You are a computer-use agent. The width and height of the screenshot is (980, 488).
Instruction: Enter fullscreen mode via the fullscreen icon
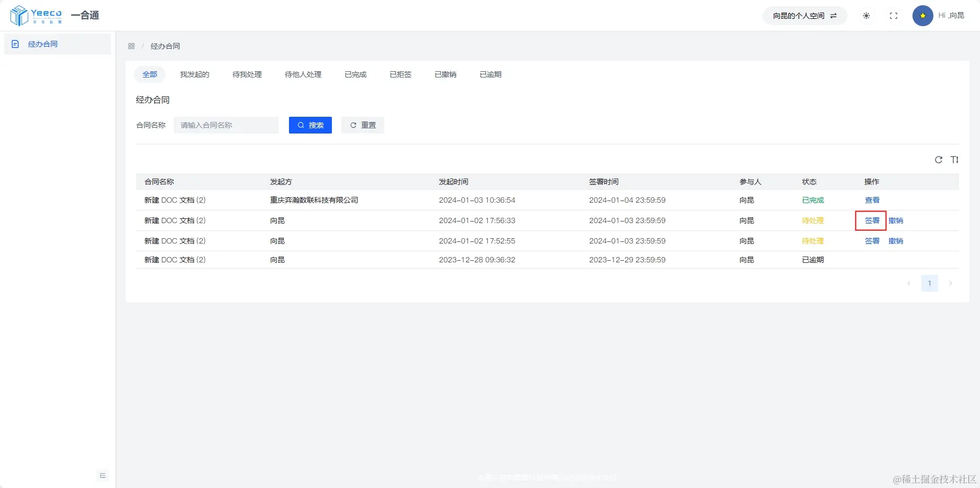click(x=894, y=16)
